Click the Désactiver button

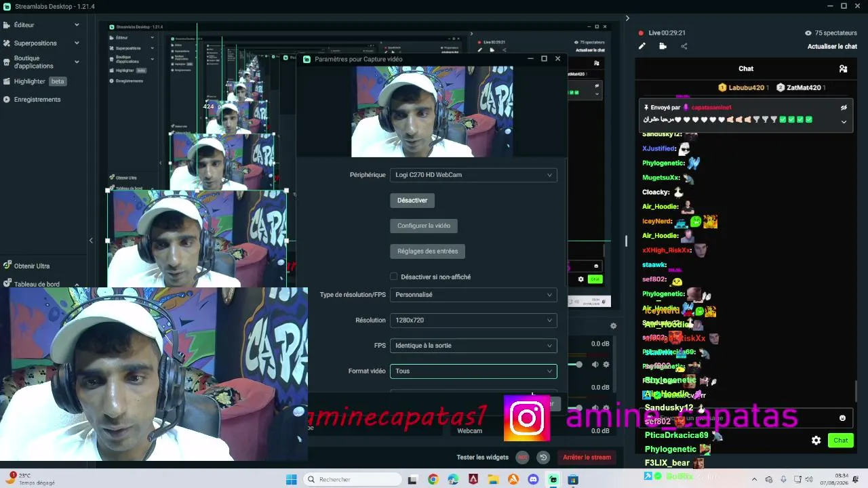point(412,201)
